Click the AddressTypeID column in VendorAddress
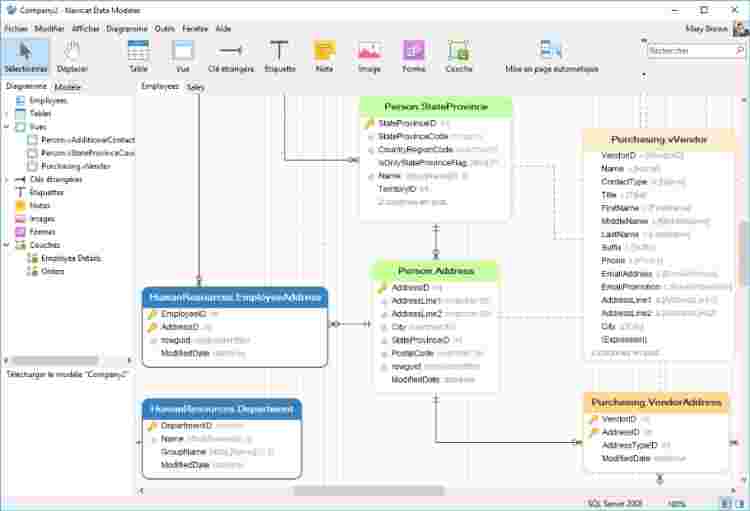This screenshot has height=511, width=750. (x=629, y=445)
